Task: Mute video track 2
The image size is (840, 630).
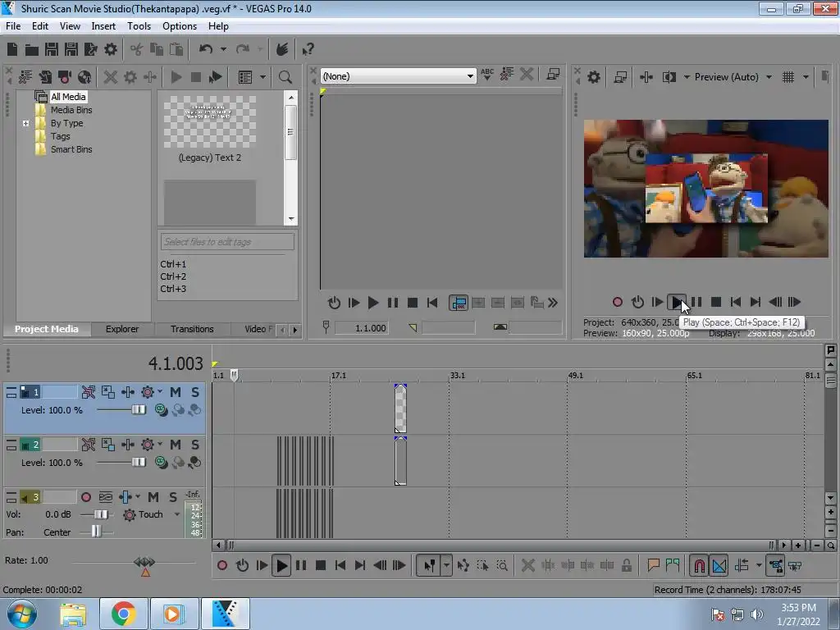Action: click(176, 445)
